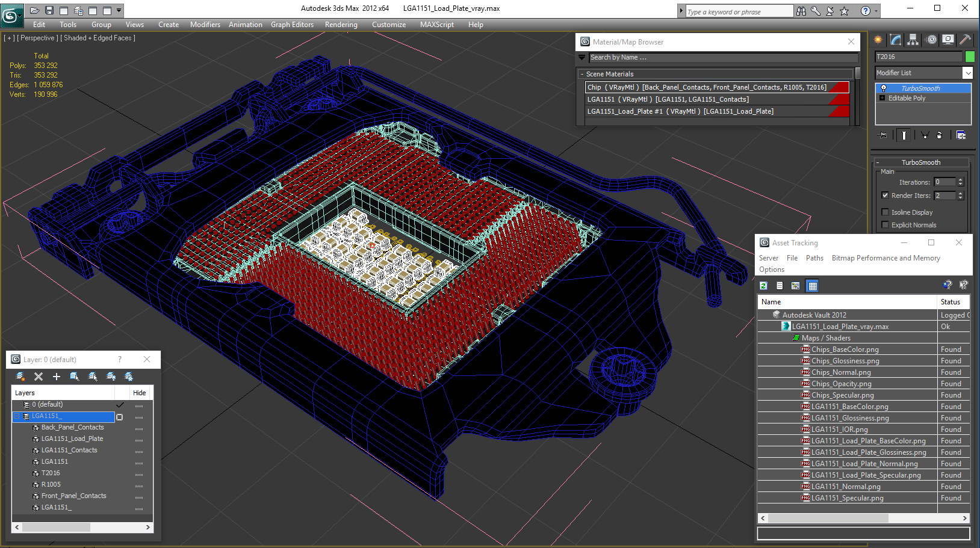Image resolution: width=980 pixels, height=548 pixels.
Task: Switch to the Create panel star icon
Action: [878, 40]
